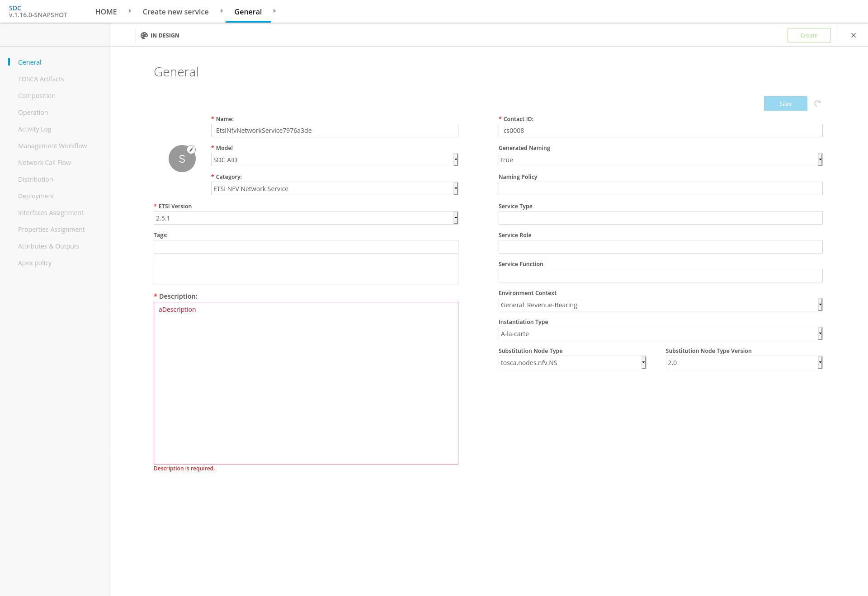Image resolution: width=868 pixels, height=596 pixels.
Task: Click breadcrumb arrow after General tab
Action: pos(274,11)
